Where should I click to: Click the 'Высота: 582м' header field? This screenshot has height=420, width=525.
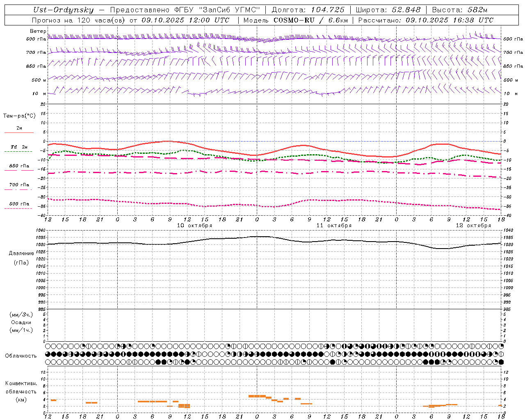[x=460, y=10]
